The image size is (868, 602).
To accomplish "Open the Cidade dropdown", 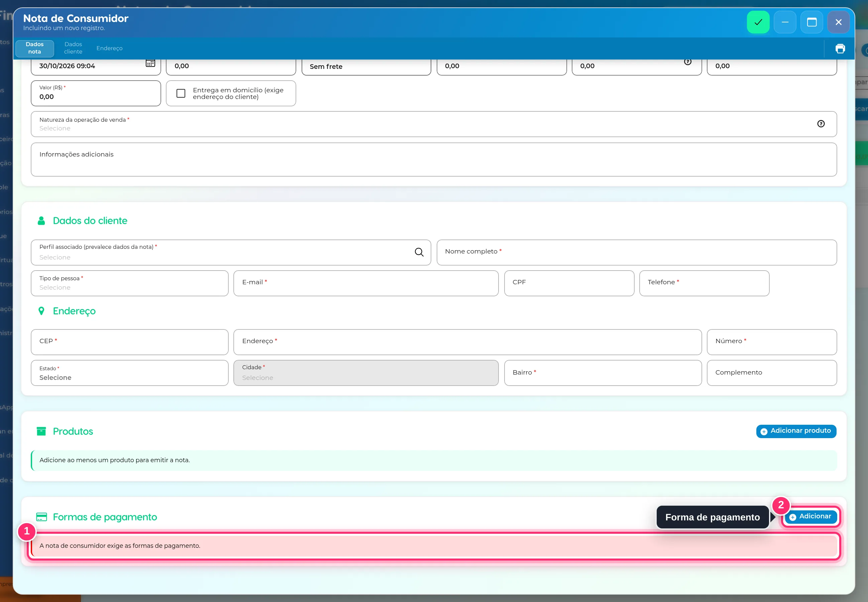I will (366, 373).
